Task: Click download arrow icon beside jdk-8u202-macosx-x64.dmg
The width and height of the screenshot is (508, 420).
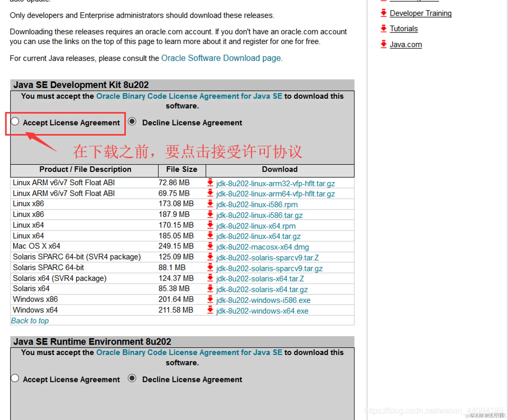Action: (210, 246)
